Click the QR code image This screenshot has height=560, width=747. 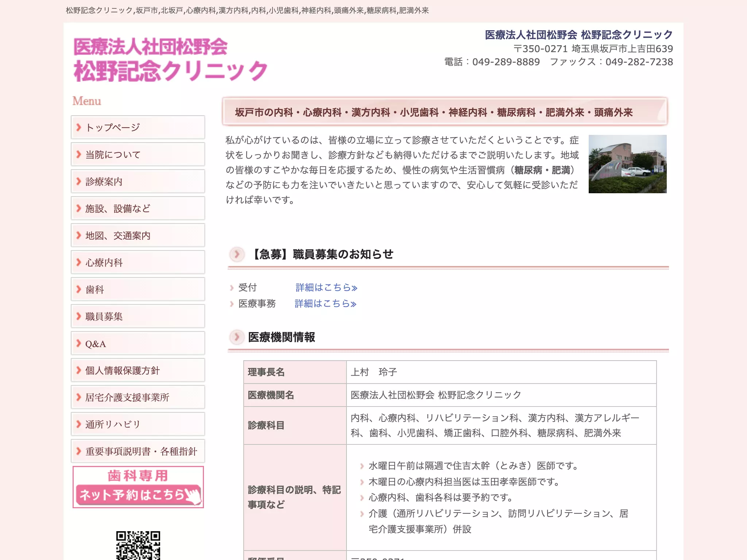point(138,545)
